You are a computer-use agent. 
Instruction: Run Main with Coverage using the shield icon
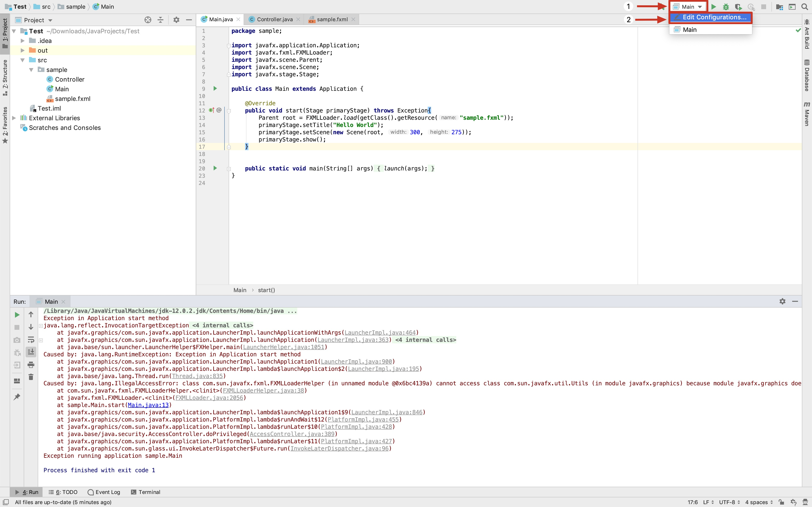tap(738, 7)
